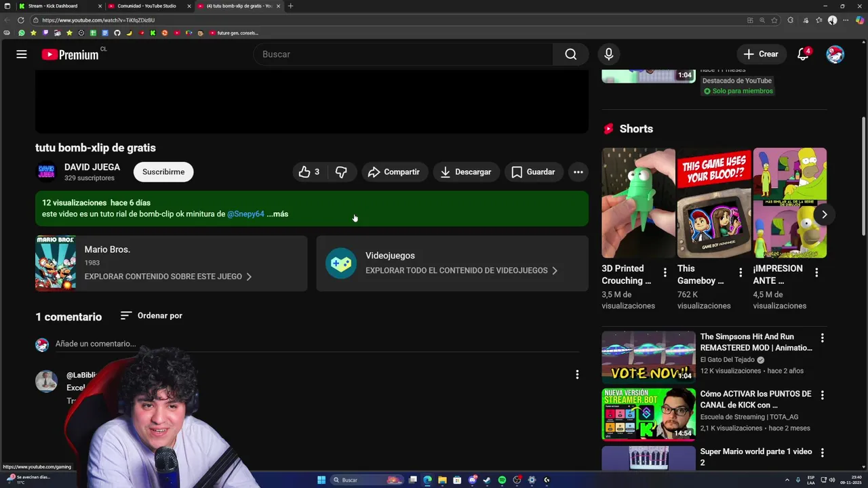The image size is (868, 488).
Task: Open Escuela de Streaming | TOTA_AG text
Action: coord(749,417)
